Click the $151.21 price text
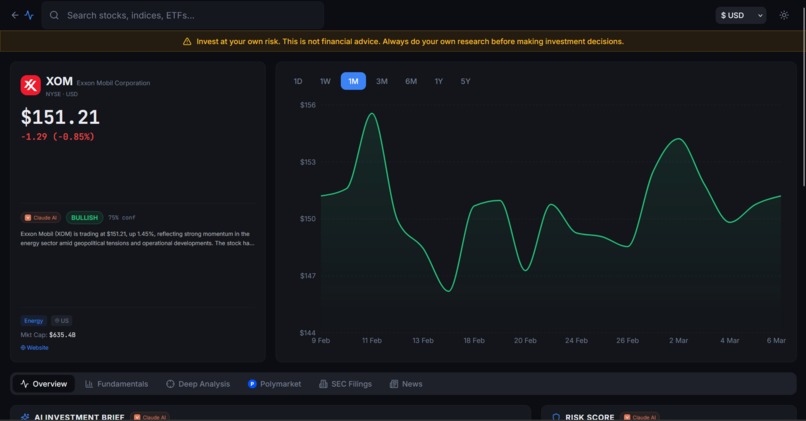Screen dimensions: 806x421 60,117
